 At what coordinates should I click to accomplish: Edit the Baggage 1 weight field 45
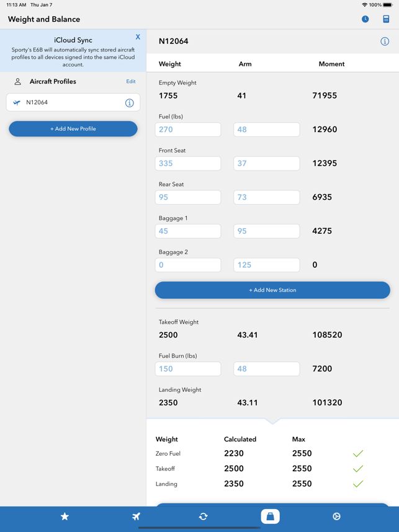pyautogui.click(x=188, y=231)
